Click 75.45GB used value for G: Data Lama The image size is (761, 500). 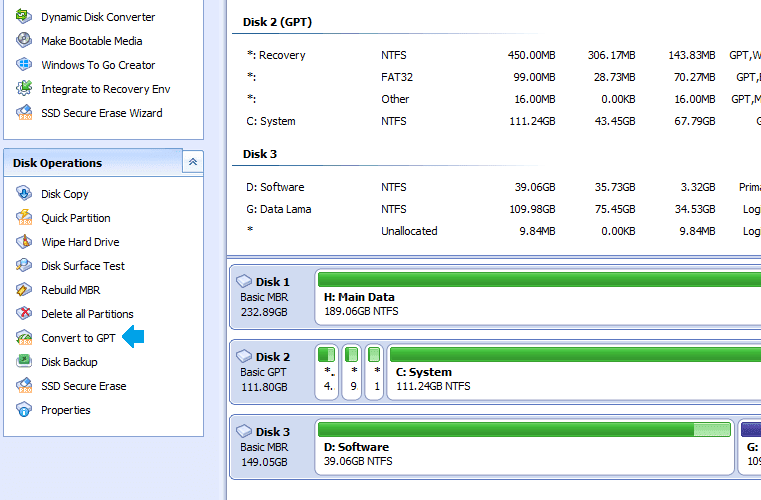(615, 209)
